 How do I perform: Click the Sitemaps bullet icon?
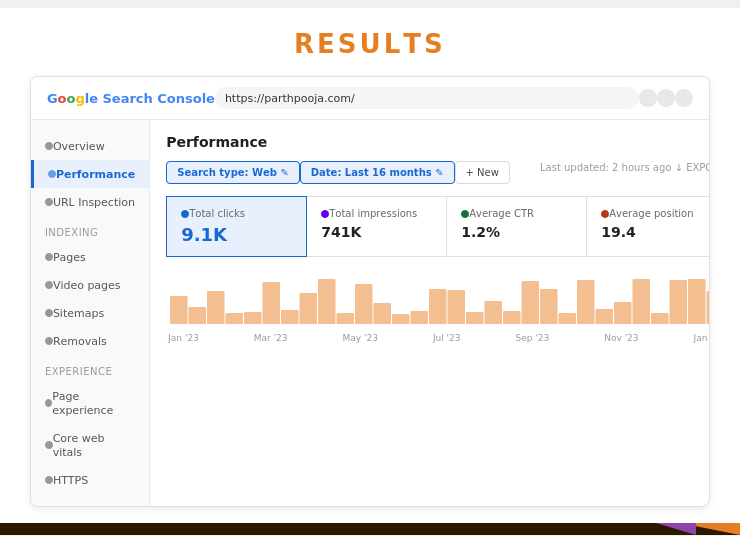[x=49, y=313]
